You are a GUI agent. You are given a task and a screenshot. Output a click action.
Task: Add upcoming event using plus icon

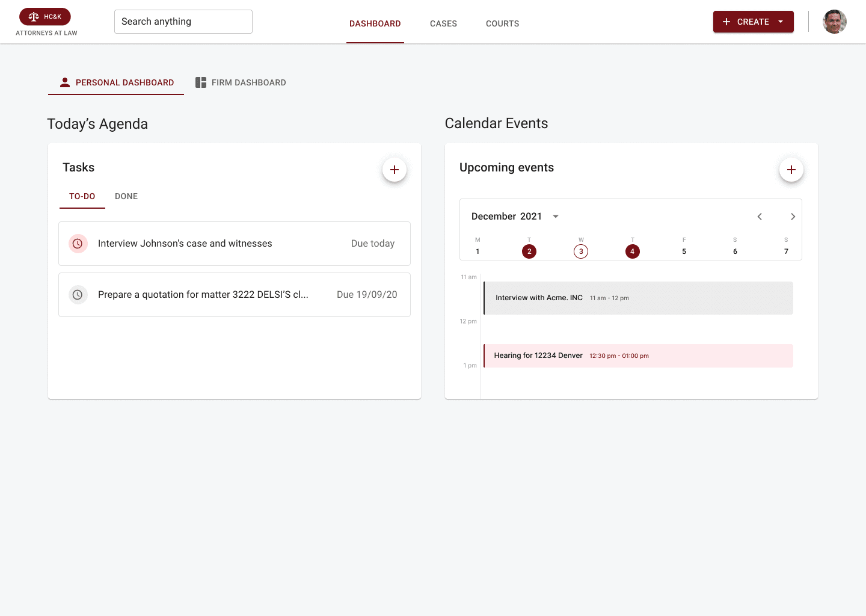click(x=791, y=170)
